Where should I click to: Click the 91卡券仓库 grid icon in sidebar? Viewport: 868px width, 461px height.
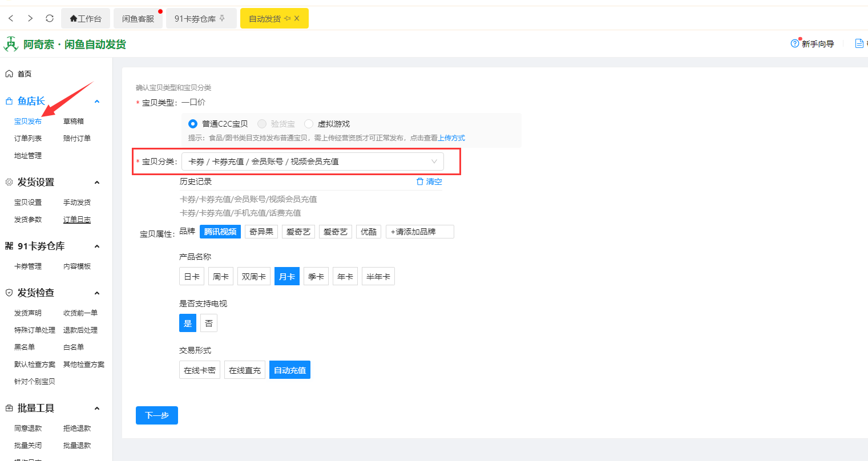(x=9, y=246)
